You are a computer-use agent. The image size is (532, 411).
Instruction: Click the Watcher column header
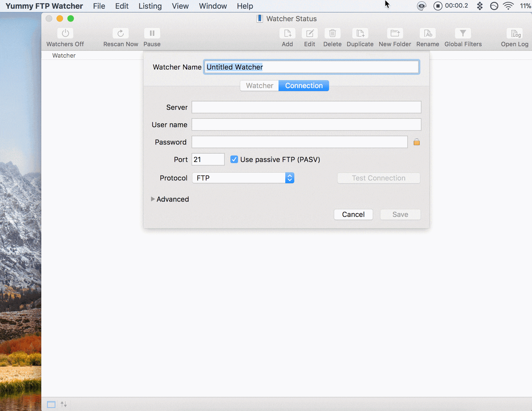[x=64, y=56]
